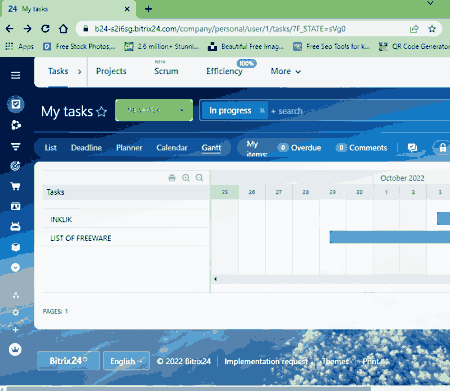The width and height of the screenshot is (450, 391).
Task: Open QR Code Generator bookmark
Action: (415, 46)
